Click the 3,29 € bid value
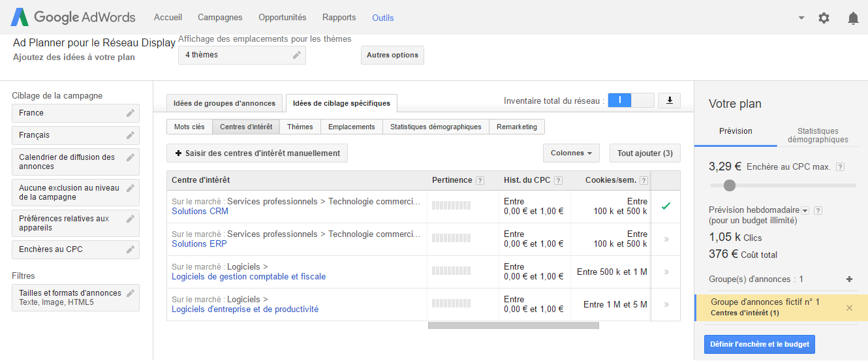 click(x=725, y=166)
